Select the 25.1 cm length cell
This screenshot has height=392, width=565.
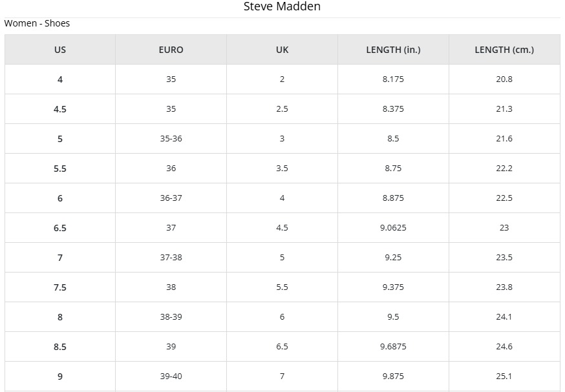(504, 376)
